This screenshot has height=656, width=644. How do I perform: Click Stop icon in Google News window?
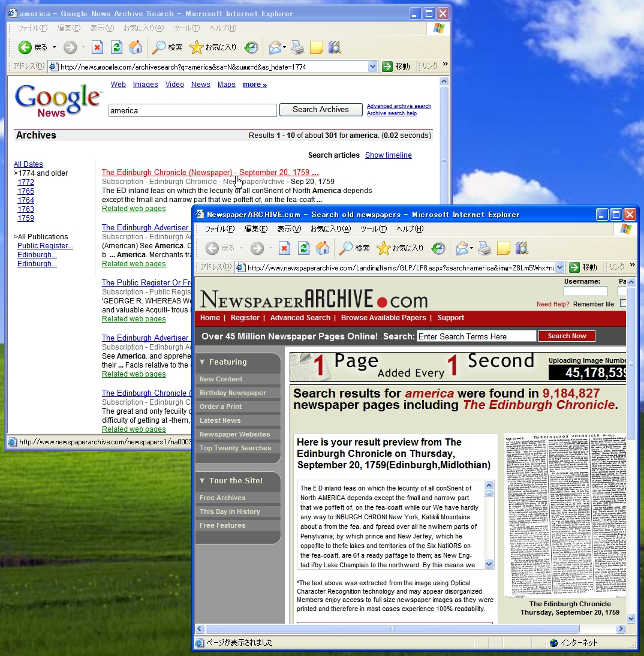coord(97,47)
